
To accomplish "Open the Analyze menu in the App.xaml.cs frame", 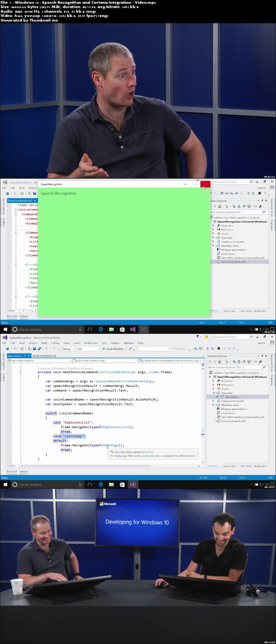I will 115,343.
